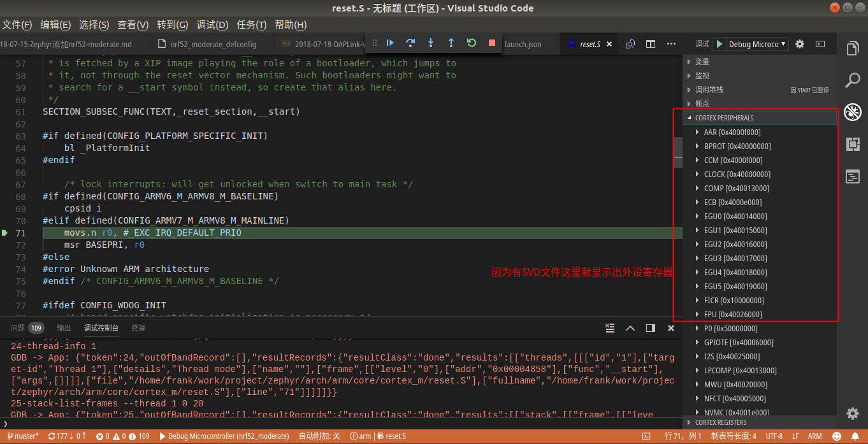Change UTF-8 encoding in status bar
Viewport: 868px width, 444px height.
pyautogui.click(x=774, y=436)
